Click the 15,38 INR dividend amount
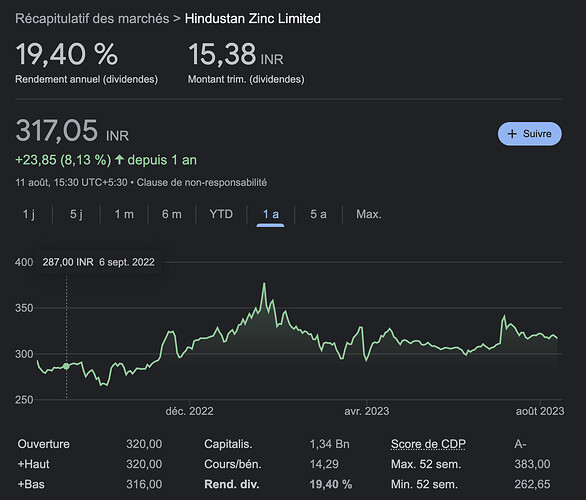 tap(235, 55)
